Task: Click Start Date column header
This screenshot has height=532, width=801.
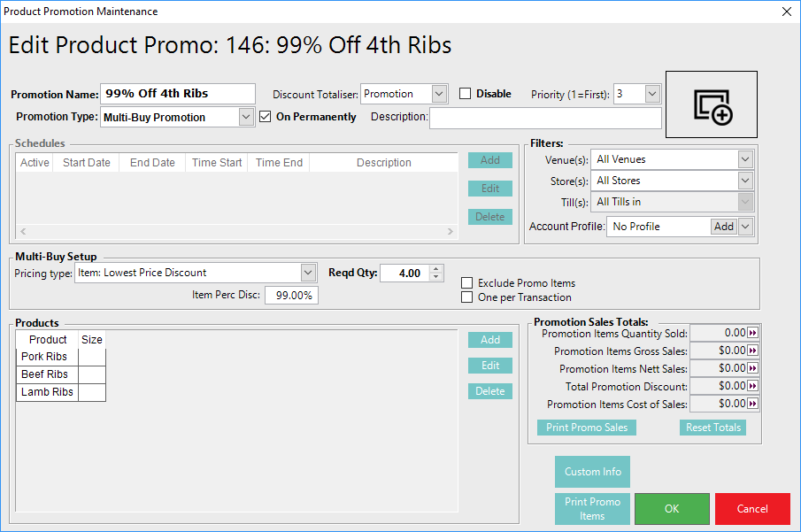Action: click(x=87, y=163)
